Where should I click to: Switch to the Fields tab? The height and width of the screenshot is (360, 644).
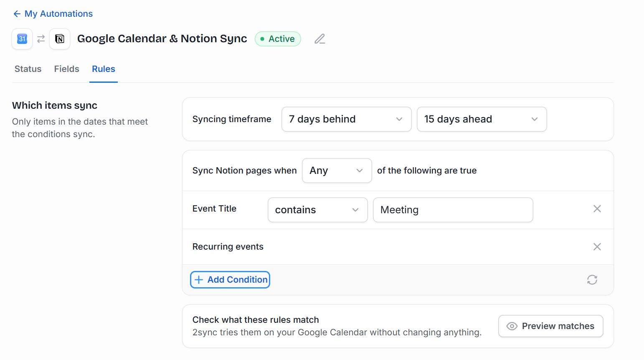[x=67, y=69]
